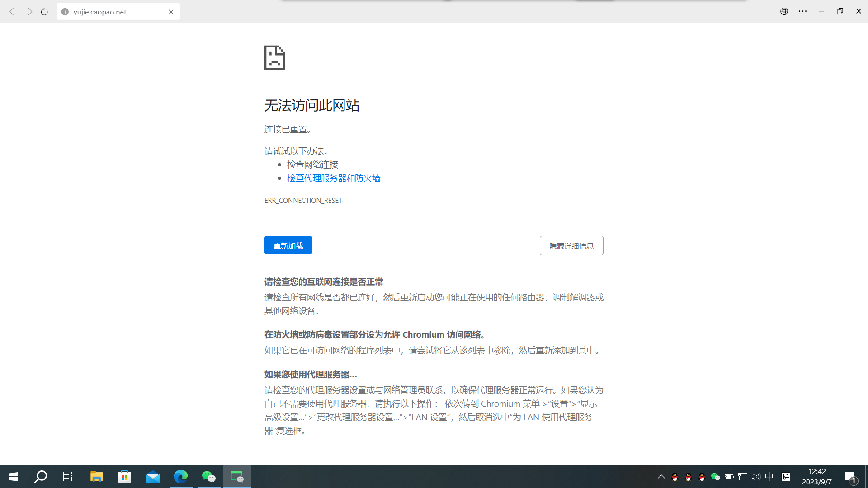Click the browser reload icon
The width and height of the screenshot is (868, 488).
[x=44, y=12]
